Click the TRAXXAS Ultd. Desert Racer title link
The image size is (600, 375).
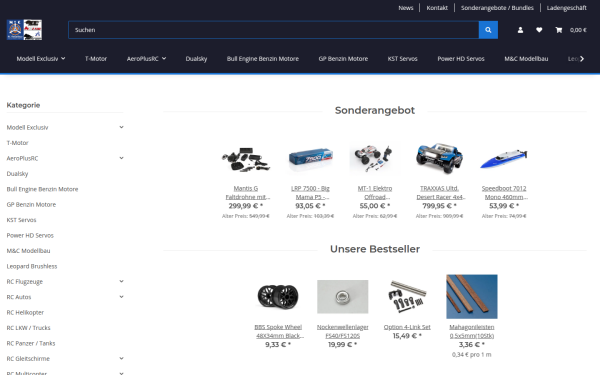coord(440,192)
